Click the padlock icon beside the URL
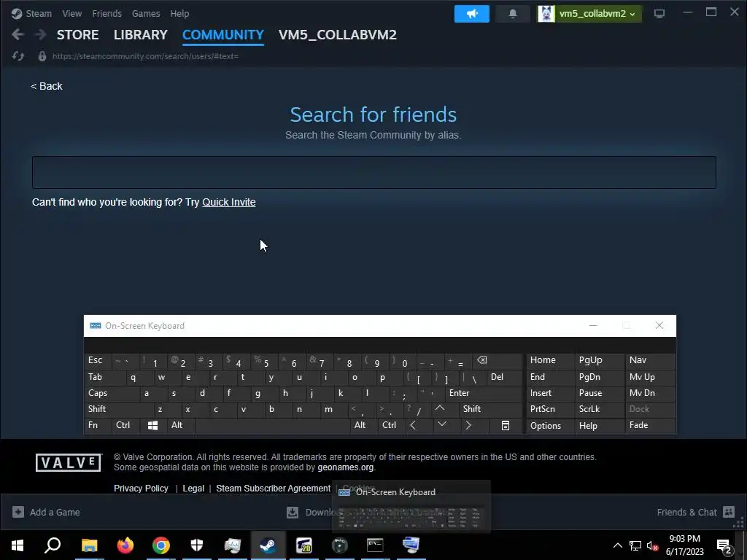747x560 pixels. tap(42, 56)
